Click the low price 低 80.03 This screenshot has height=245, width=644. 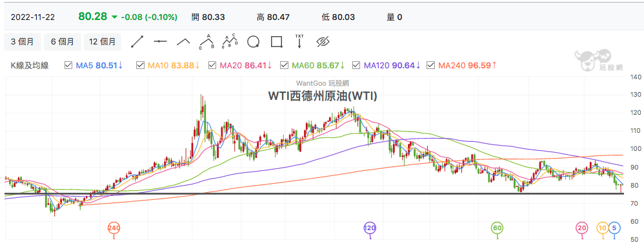pyautogui.click(x=338, y=17)
